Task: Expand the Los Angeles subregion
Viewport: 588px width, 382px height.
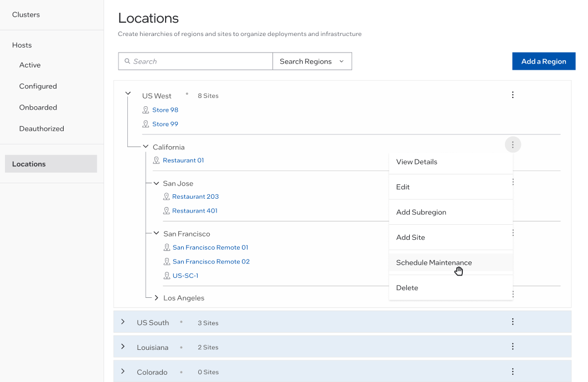Action: pos(157,298)
